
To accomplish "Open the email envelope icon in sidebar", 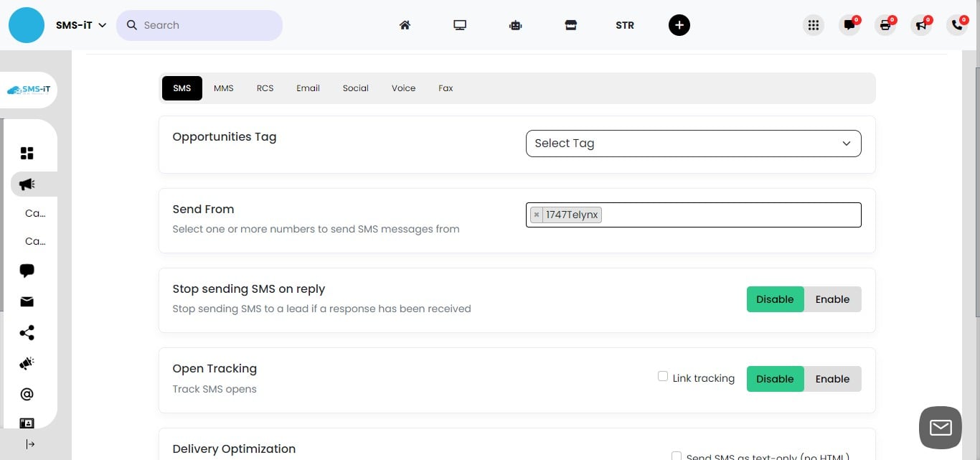I will pos(27,301).
